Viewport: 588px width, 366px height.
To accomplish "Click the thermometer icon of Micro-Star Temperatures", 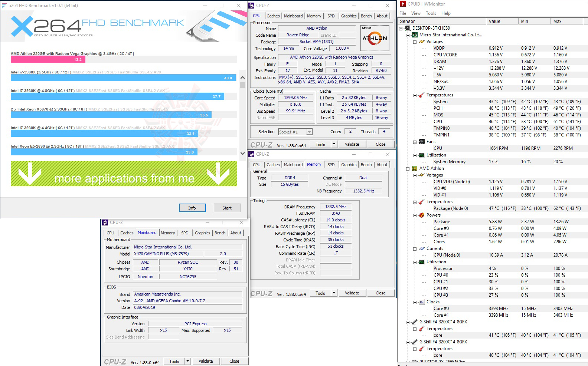I will tap(422, 95).
